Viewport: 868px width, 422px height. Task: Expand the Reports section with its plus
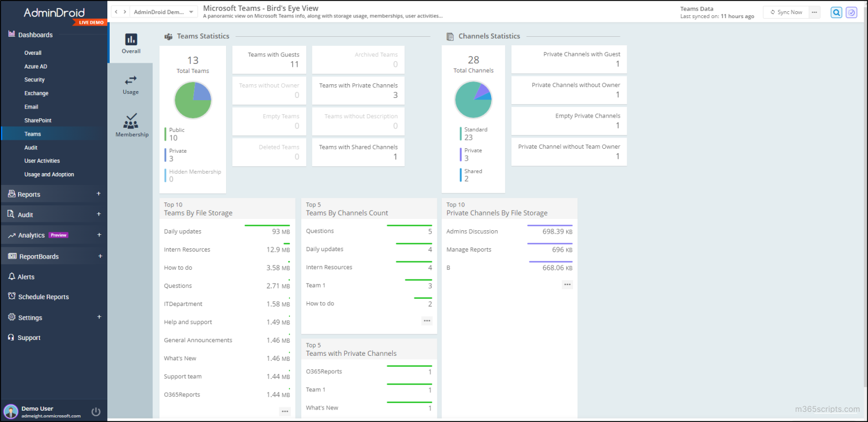(x=99, y=193)
